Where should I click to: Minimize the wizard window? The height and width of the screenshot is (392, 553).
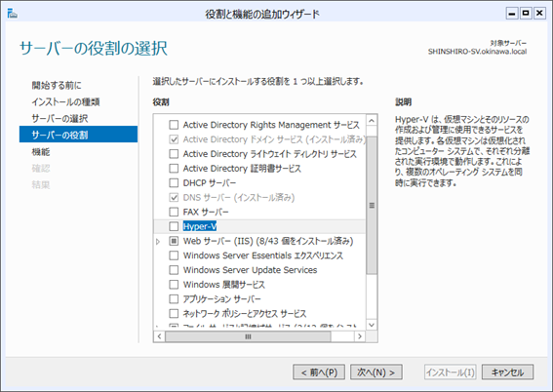(512, 14)
